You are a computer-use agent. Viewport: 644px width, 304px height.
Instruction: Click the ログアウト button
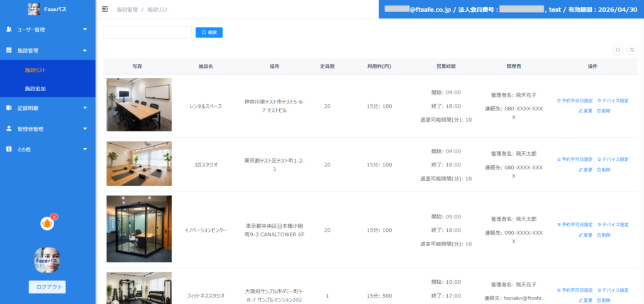[47, 287]
